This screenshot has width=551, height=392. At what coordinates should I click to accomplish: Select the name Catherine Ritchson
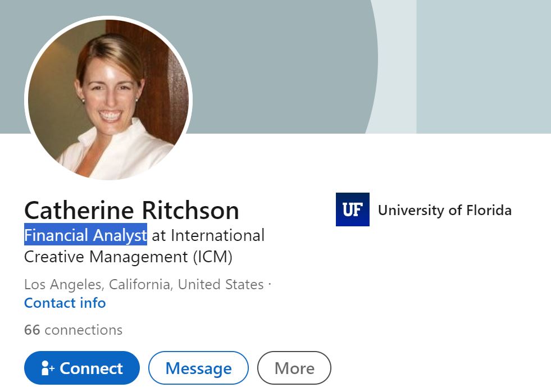(x=132, y=210)
